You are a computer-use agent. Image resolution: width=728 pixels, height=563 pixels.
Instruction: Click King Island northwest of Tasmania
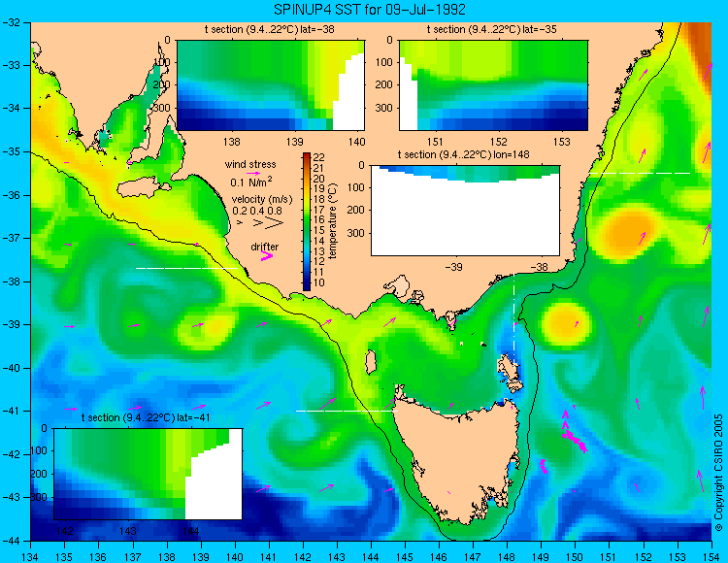pos(371,362)
